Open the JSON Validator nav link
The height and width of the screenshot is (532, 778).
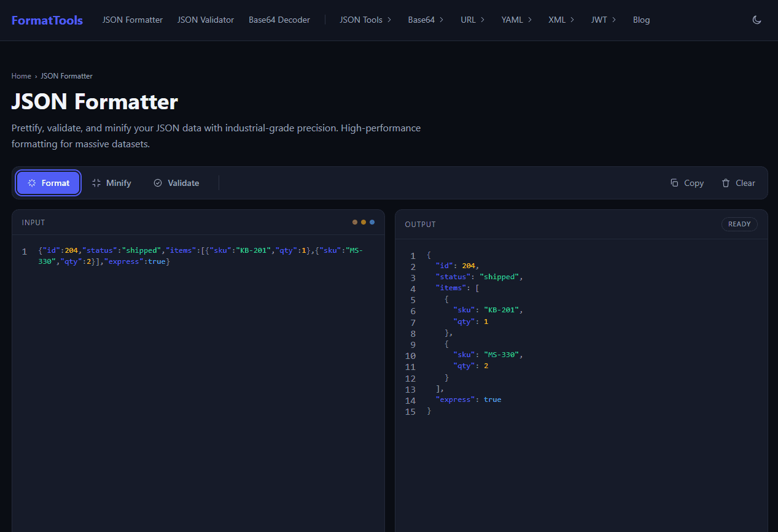(206, 20)
